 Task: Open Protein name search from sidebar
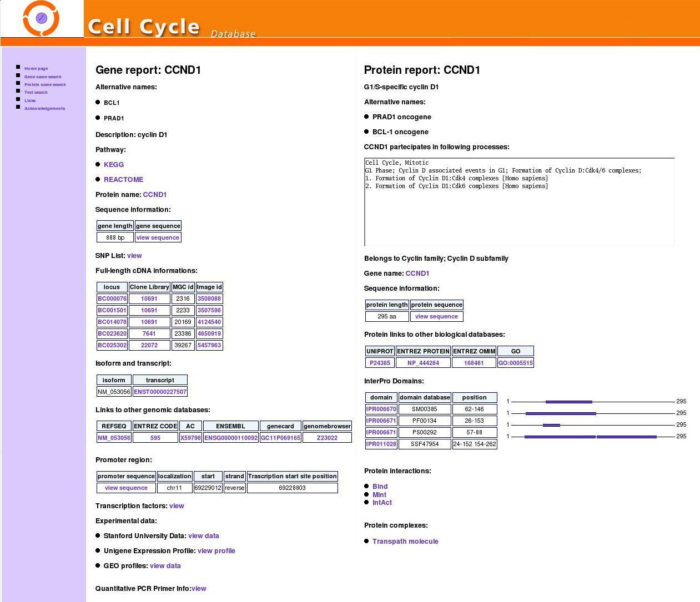45,85
